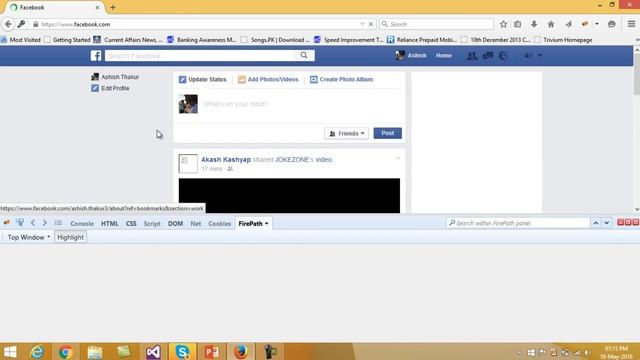Click the address bar stop loading X

(371, 24)
